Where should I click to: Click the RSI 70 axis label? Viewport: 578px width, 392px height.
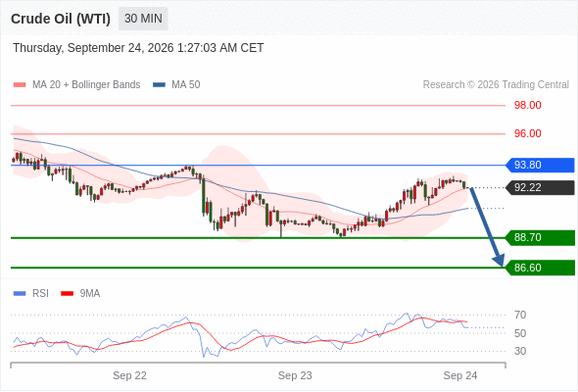coord(520,315)
